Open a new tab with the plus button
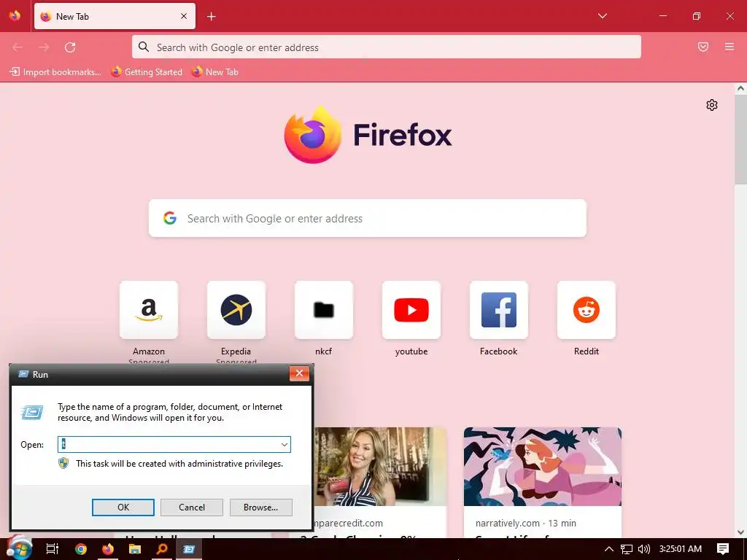Viewport: 747px width, 560px height. tap(211, 17)
